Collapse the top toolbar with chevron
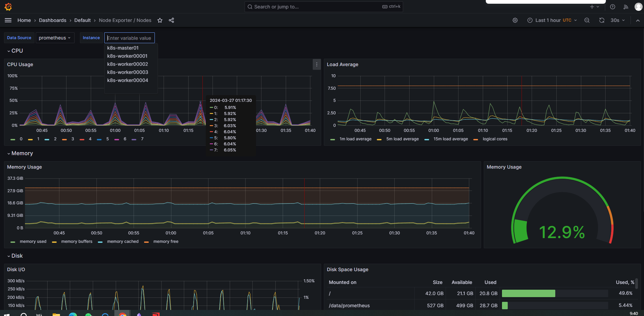644x316 pixels. pos(638,21)
